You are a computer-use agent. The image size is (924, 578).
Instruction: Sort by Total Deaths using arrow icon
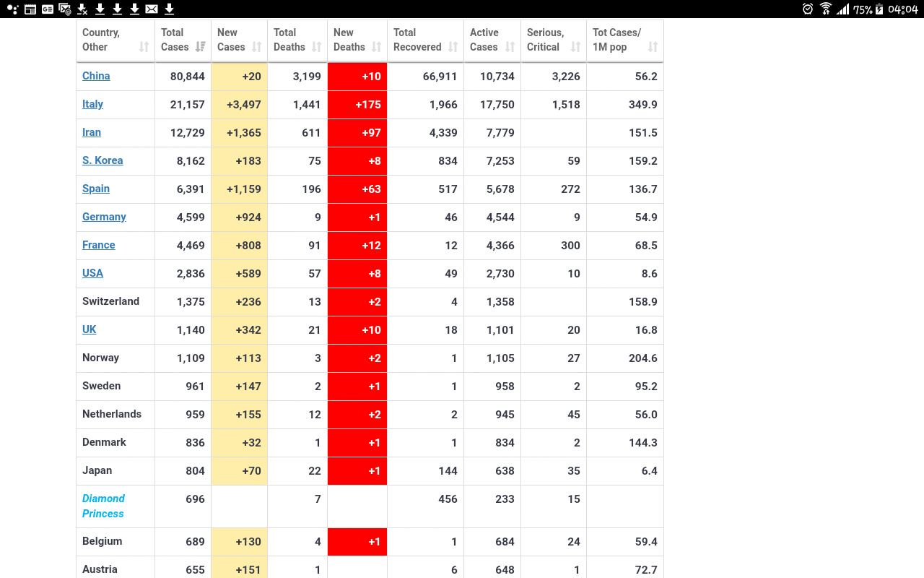[317, 47]
